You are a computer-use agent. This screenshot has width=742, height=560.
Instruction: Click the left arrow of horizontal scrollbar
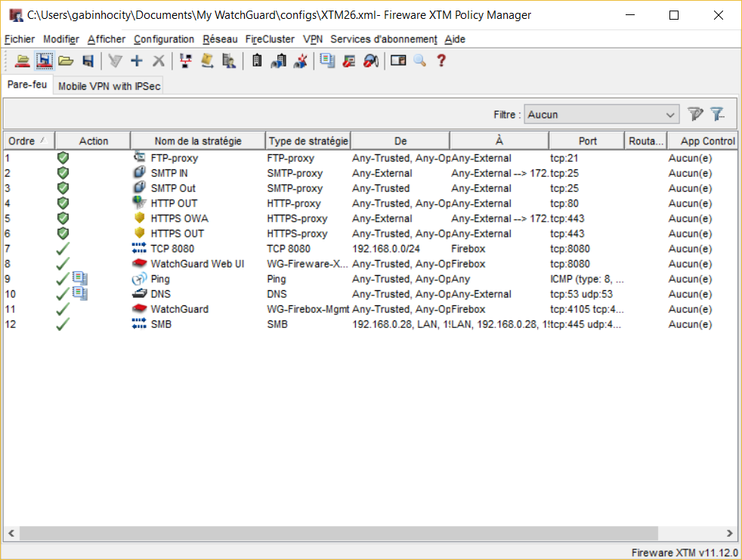[x=11, y=533]
